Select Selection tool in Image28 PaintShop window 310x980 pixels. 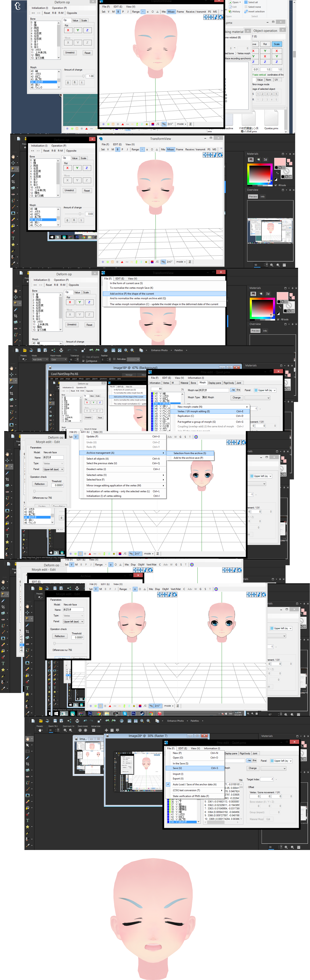[27, 751]
